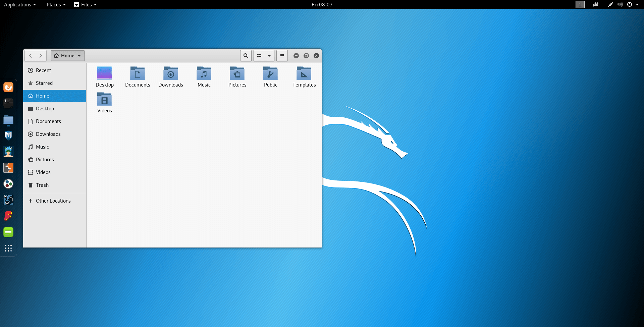The width and height of the screenshot is (644, 327).
Task: Open the Applications menu
Action: [x=20, y=4]
